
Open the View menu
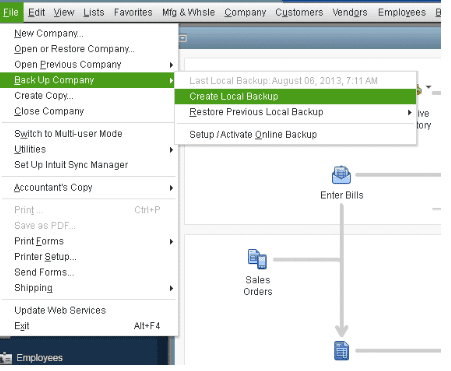[x=64, y=12]
